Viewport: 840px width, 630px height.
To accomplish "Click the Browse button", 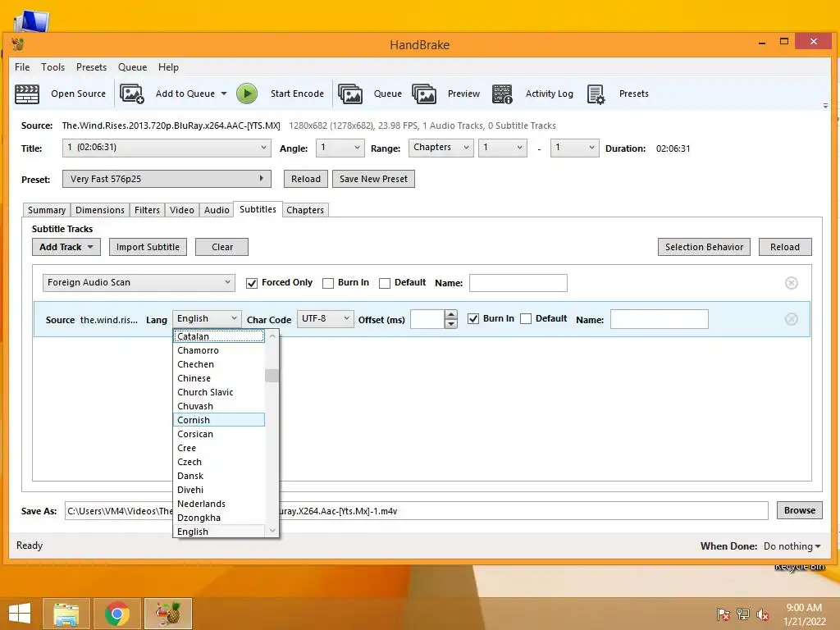I will click(799, 510).
